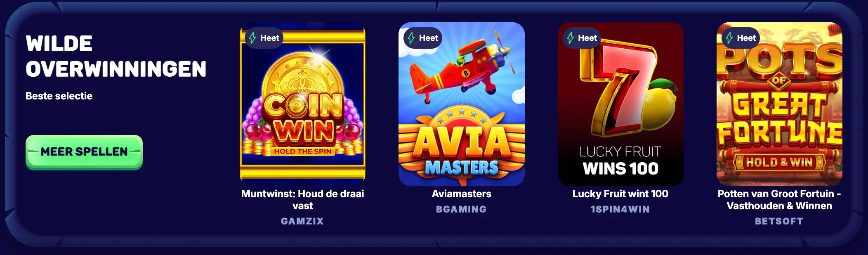Open the Aviamasters title link

(461, 194)
